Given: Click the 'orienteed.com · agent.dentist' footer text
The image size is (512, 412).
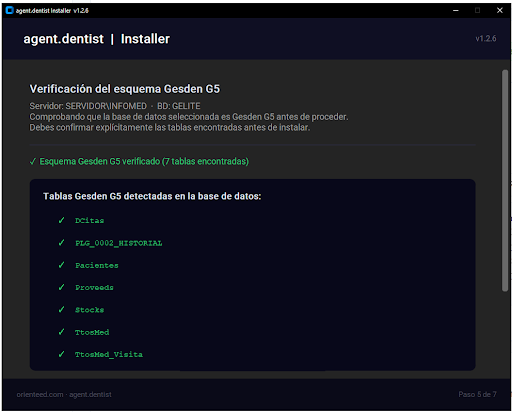Looking at the screenshot, I should point(64,394).
